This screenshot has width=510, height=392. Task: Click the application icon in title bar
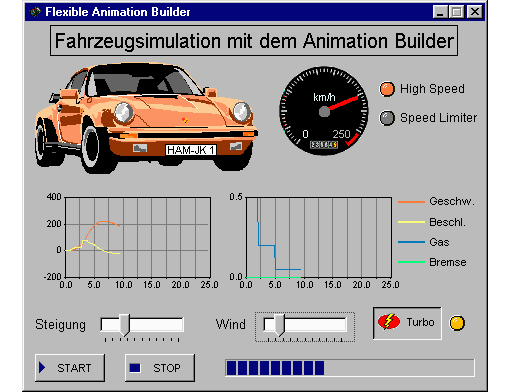35,12
